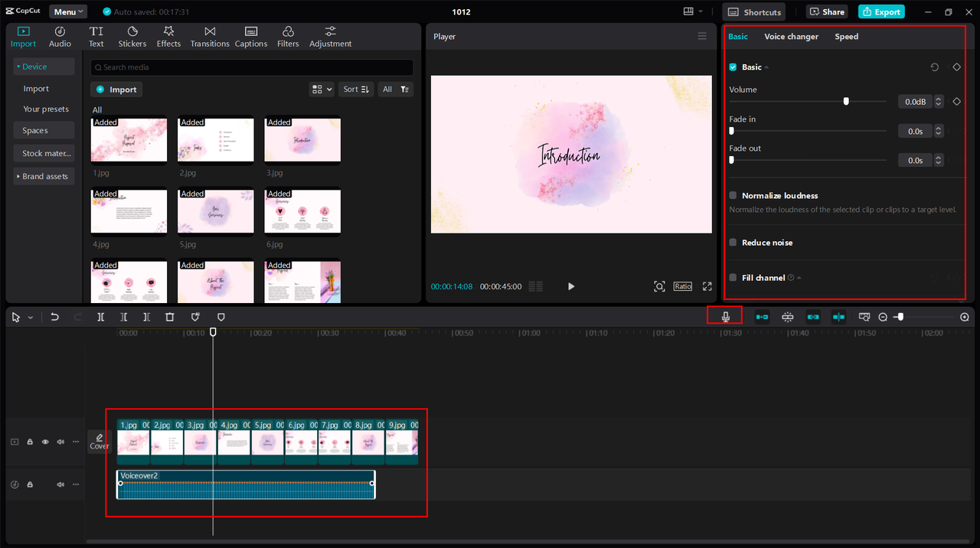
Task: Toggle preview axis in timeline toolbar
Action: pyautogui.click(x=838, y=317)
